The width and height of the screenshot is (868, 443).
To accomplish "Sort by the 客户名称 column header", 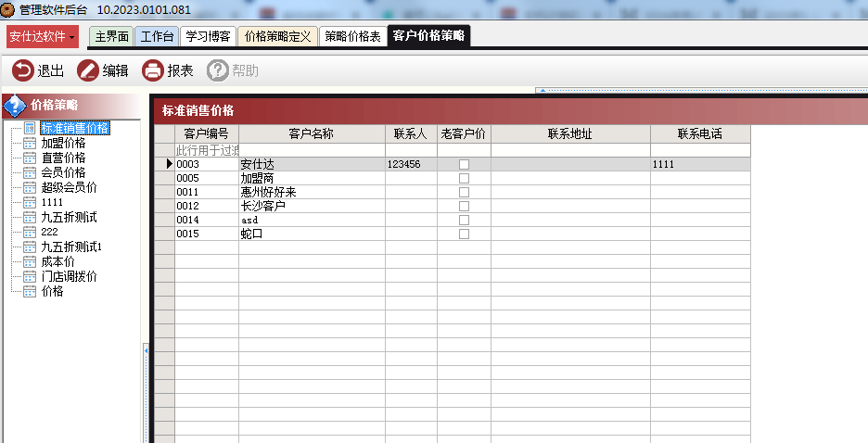I will (x=313, y=133).
